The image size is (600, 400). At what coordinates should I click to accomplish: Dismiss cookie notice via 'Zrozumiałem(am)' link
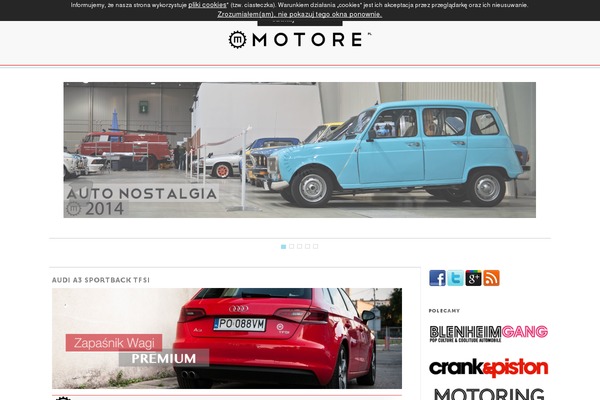point(300,15)
